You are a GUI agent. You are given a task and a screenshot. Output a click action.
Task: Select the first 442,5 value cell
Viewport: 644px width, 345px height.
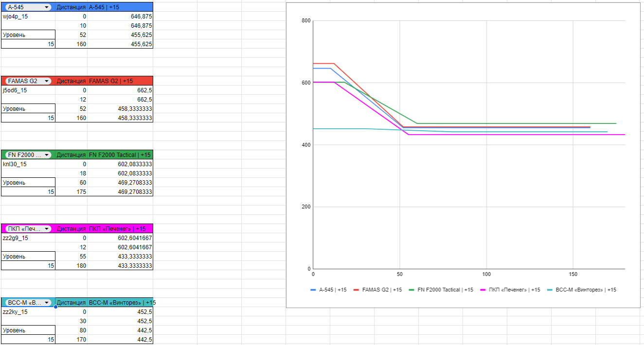[x=120, y=330]
